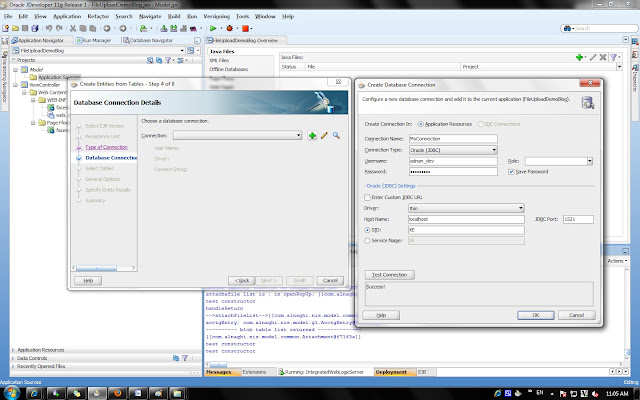The height and width of the screenshot is (400, 640).
Task: Click the Copy toolbar icon
Action: pos(82,28)
